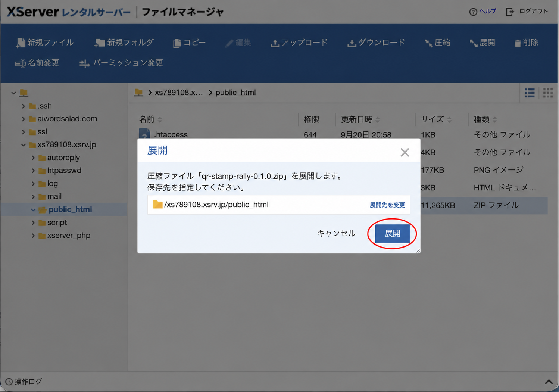Click the ログアウト button

[527, 12]
